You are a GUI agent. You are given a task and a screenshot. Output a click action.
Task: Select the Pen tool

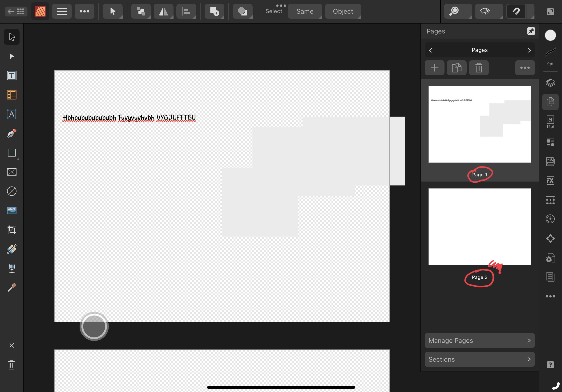[12, 134]
